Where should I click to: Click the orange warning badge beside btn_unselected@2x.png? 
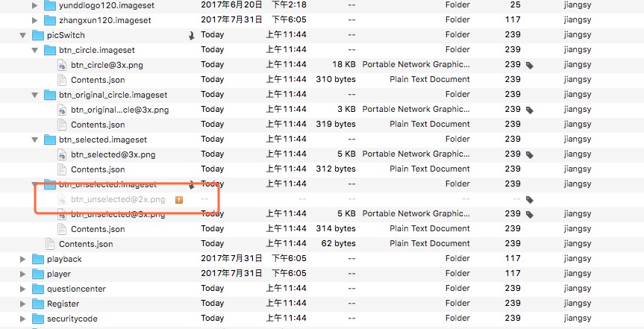pos(179,200)
